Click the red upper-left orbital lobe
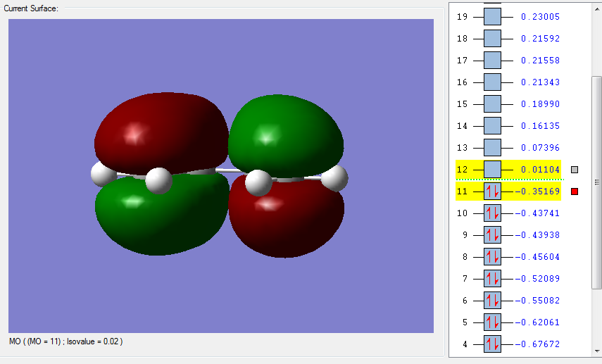The width and height of the screenshot is (602, 364). coord(161,130)
